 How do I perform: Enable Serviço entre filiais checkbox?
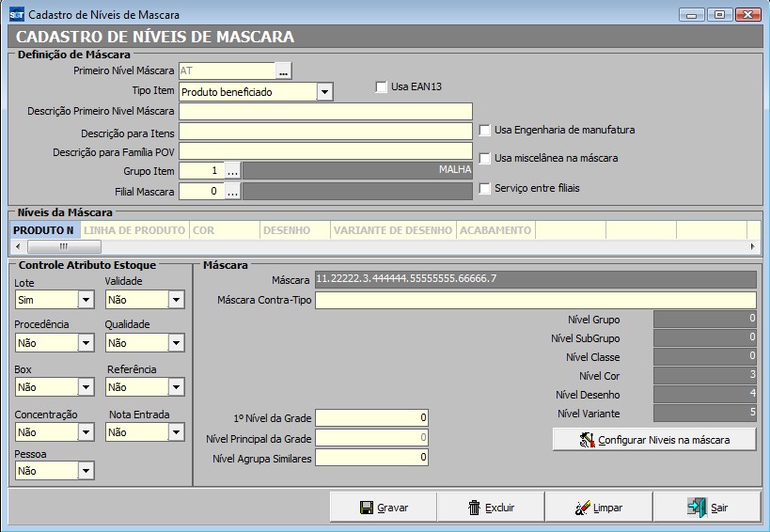485,188
